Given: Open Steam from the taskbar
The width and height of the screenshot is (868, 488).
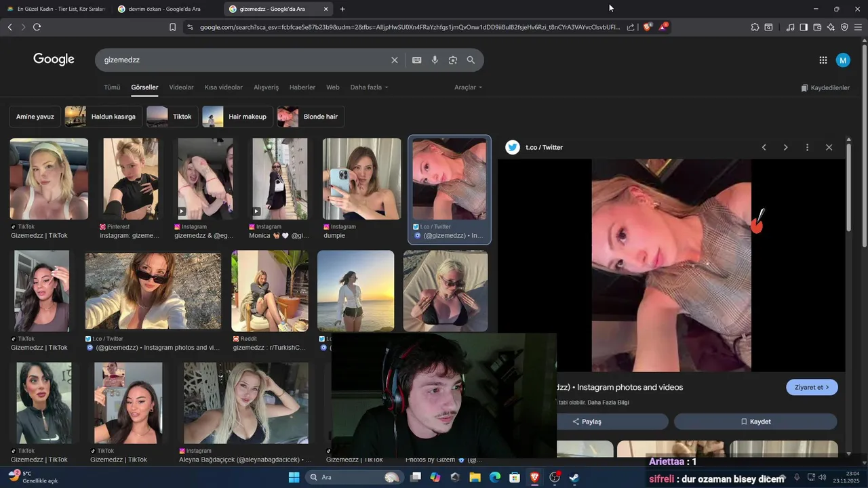Looking at the screenshot, I should pos(574,477).
